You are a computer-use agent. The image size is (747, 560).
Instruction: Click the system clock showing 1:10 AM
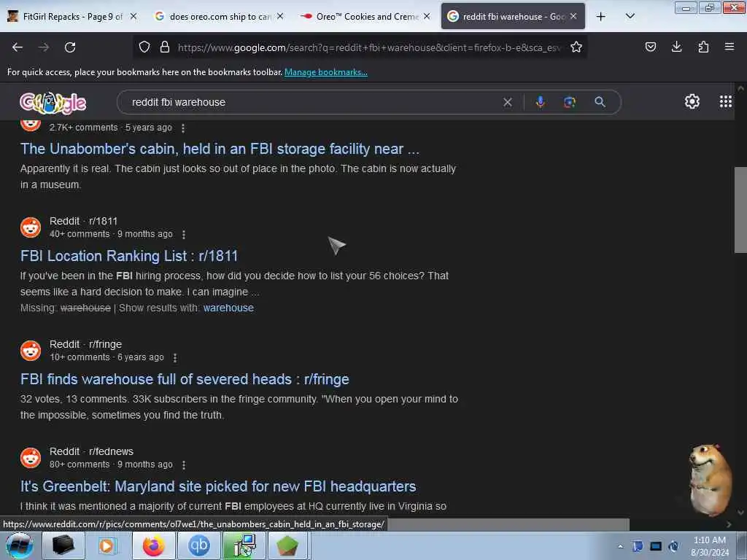click(709, 540)
